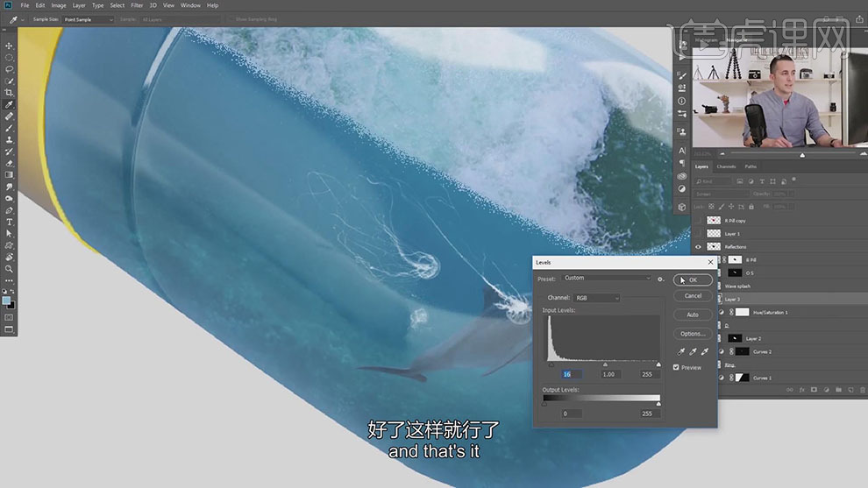Select the Type tool
The image size is (868, 488).
[x=10, y=223]
